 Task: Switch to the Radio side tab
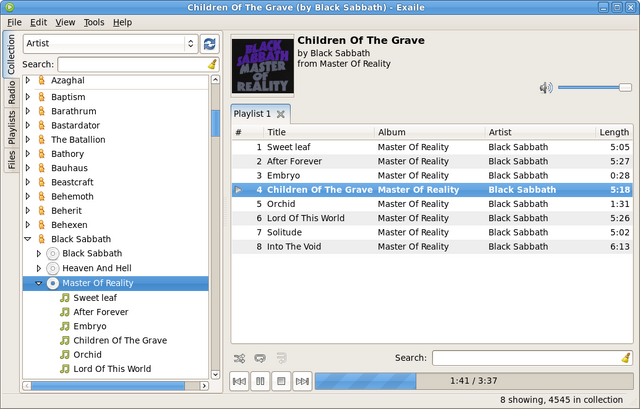click(11, 93)
